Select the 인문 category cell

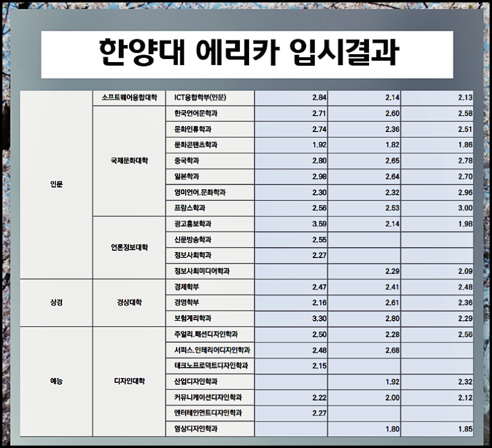tap(57, 184)
